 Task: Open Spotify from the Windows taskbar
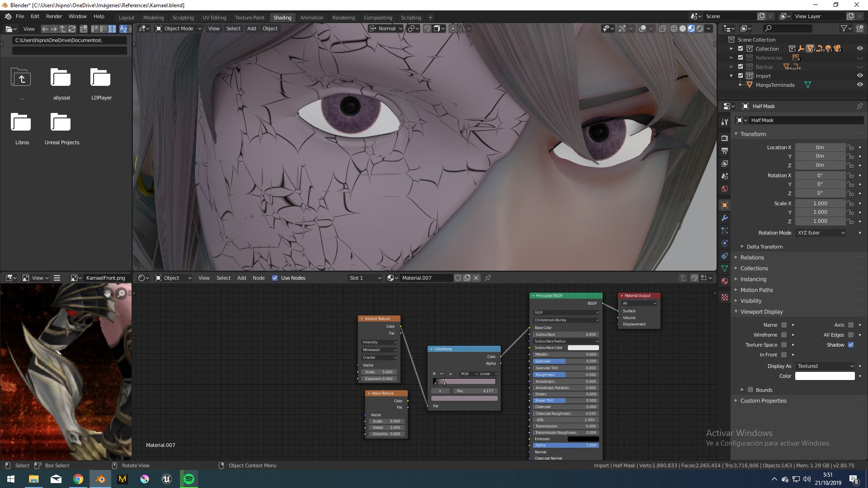(x=189, y=479)
